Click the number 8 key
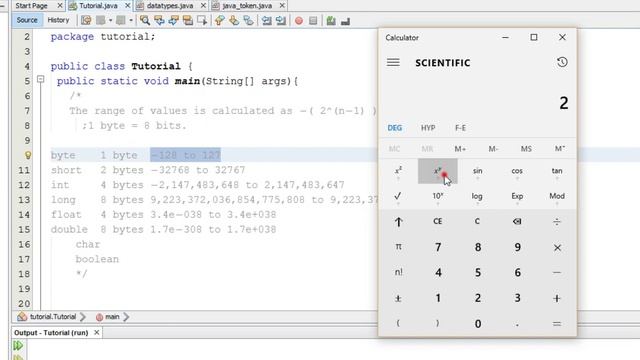Image resolution: width=640 pixels, height=360 pixels. click(x=478, y=247)
